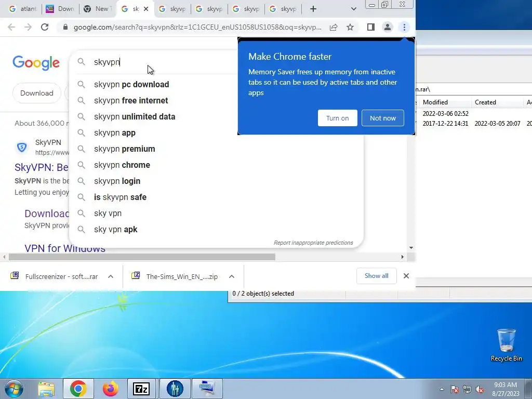532x399 pixels.
Task: Open the Chrome profile icon
Action: coord(388,27)
